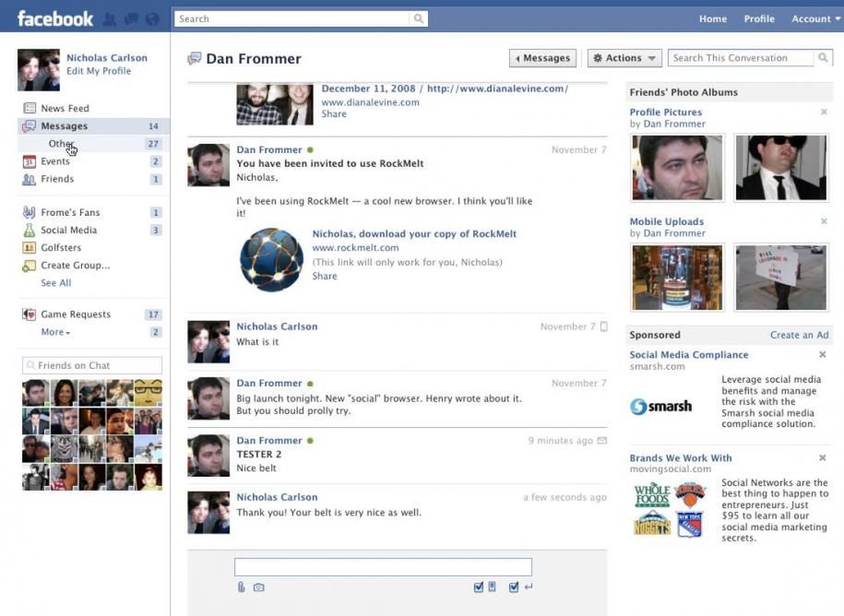Click the mobile icon beside Nicholas's November 7 message
844x616 pixels.
point(604,326)
